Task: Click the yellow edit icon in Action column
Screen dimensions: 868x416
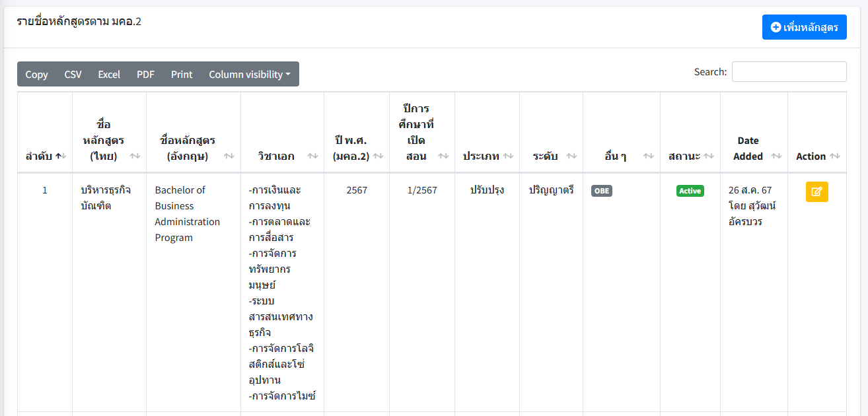Action: point(816,191)
